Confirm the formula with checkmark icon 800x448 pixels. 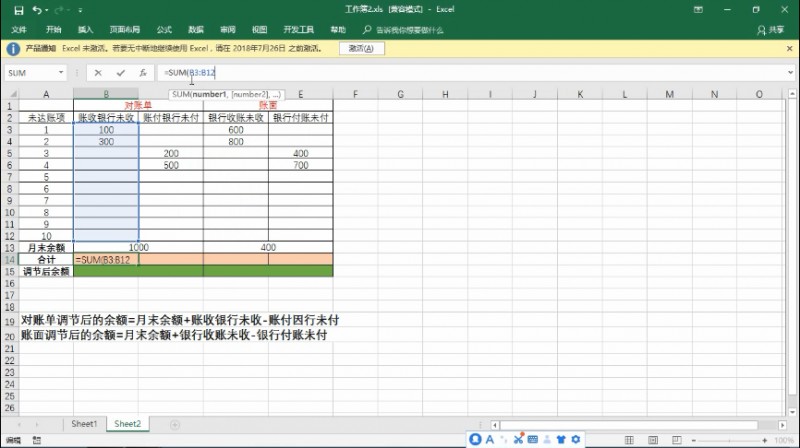(120, 73)
